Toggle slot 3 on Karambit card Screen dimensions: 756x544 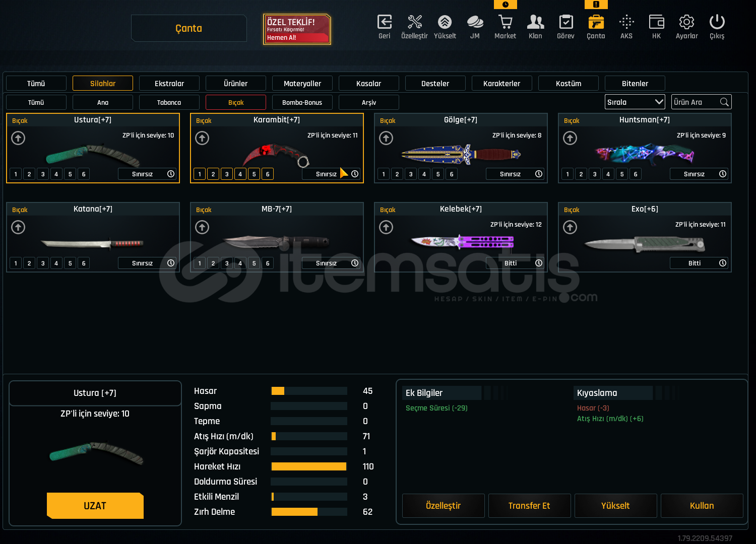[227, 174]
